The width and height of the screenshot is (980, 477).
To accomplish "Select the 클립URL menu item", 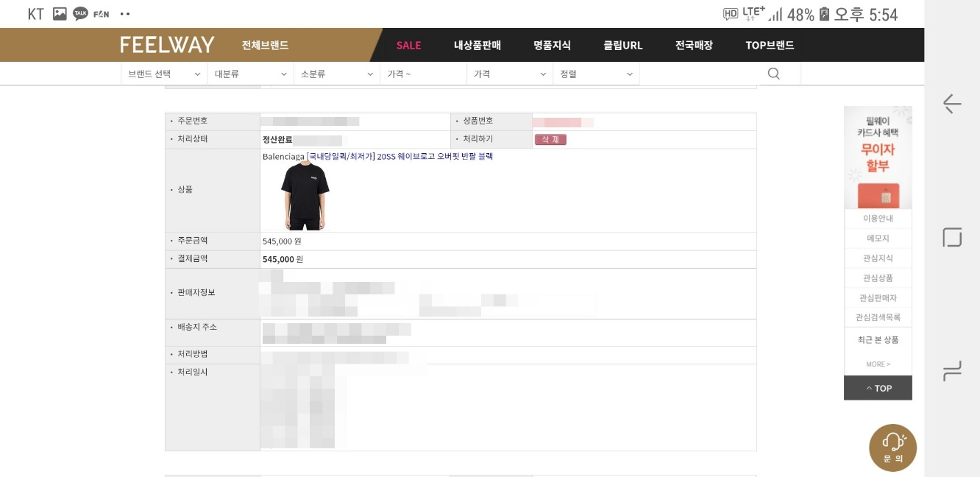I will pos(623,45).
